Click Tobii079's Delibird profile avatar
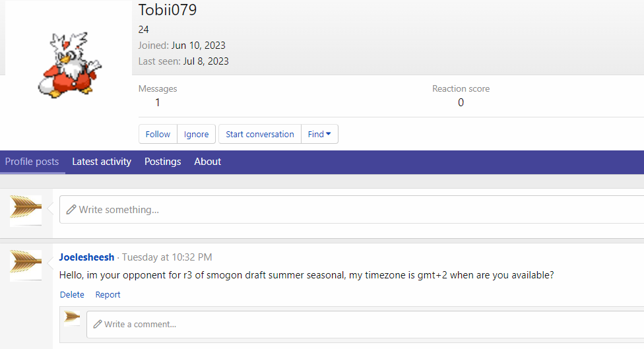This screenshot has width=644, height=349. tap(69, 65)
